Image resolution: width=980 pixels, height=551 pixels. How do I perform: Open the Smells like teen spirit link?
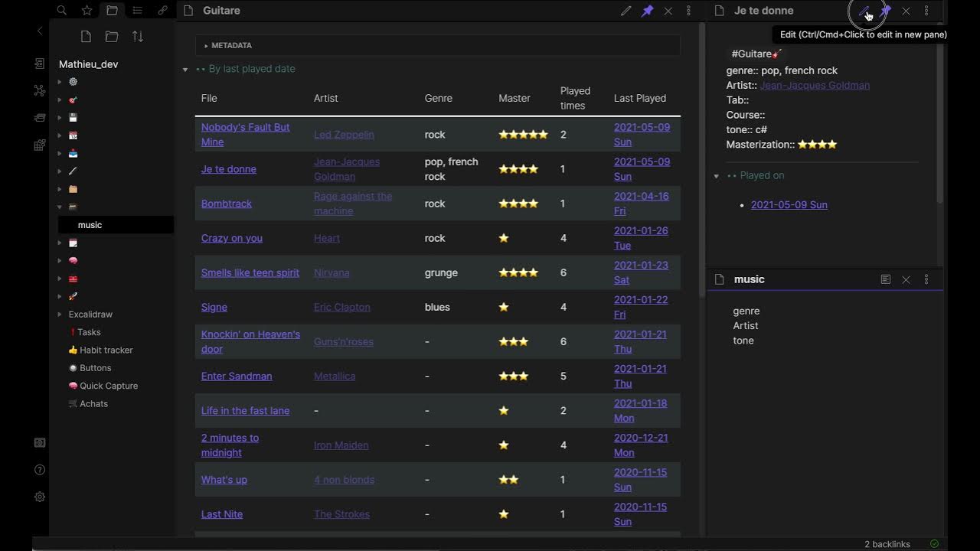250,272
